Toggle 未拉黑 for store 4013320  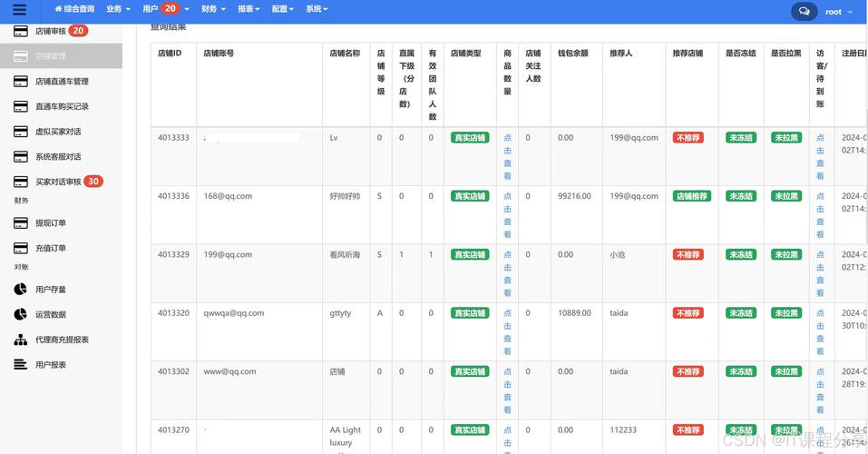coord(786,313)
